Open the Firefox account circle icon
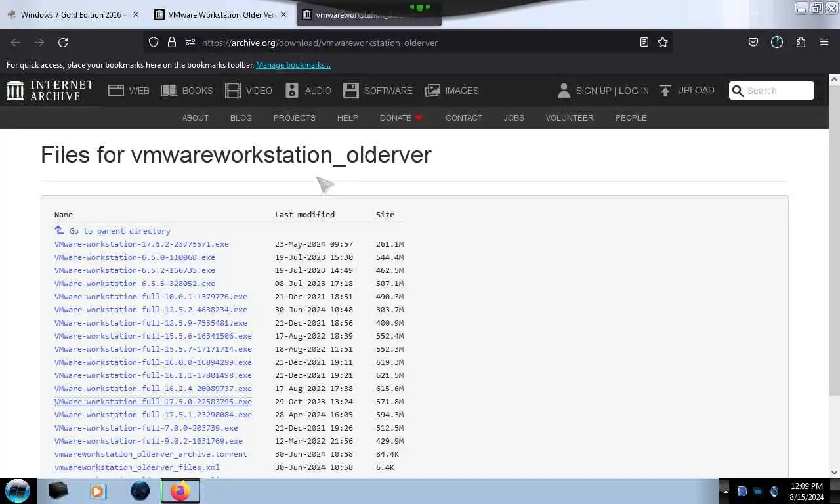This screenshot has width=840, height=504. 777,43
